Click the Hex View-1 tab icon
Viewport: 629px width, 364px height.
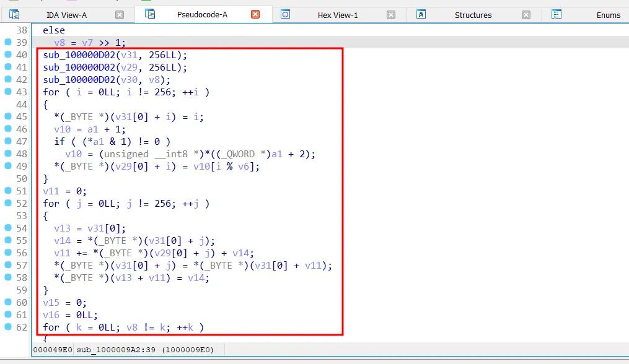(x=285, y=14)
